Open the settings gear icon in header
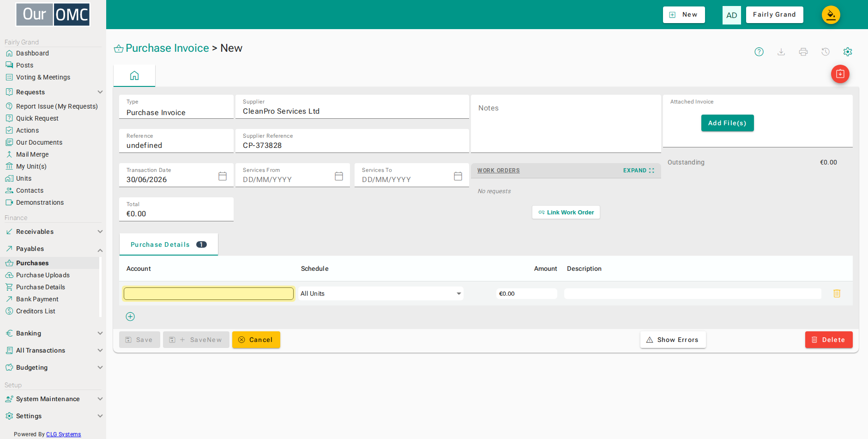 pos(848,52)
